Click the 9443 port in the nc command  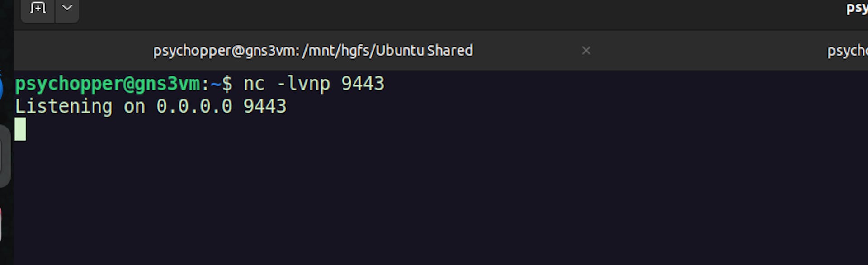pyautogui.click(x=363, y=84)
